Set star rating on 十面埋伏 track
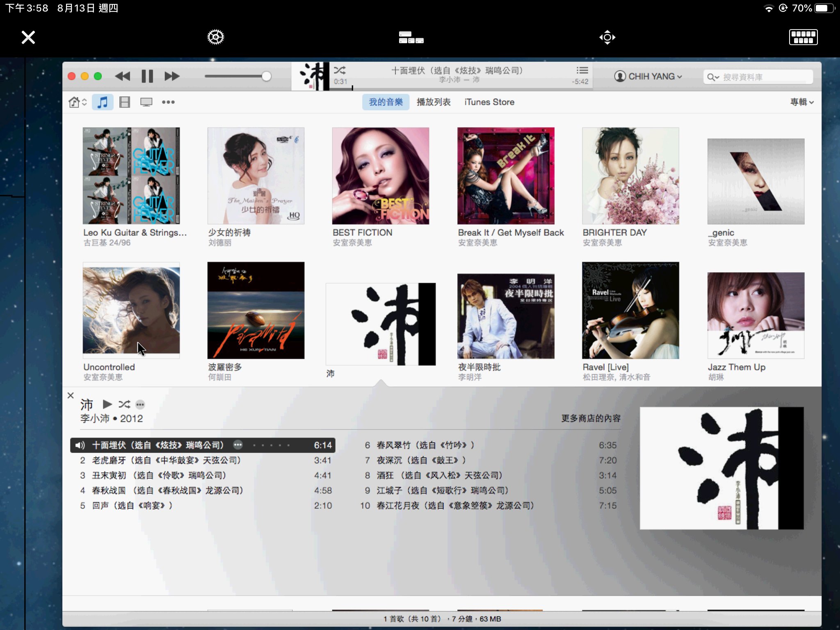The width and height of the screenshot is (840, 630). click(272, 445)
